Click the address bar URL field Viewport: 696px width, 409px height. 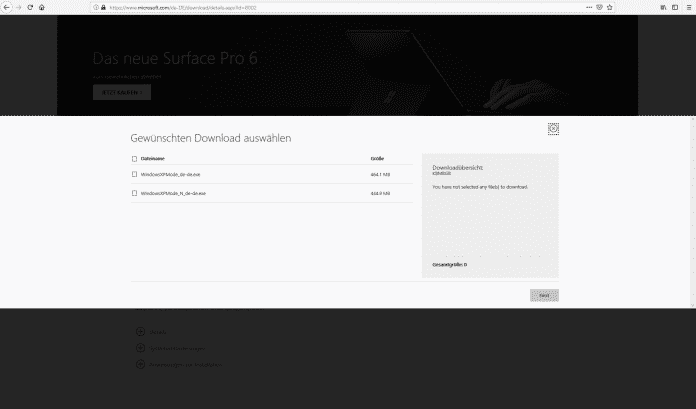(x=300, y=7)
